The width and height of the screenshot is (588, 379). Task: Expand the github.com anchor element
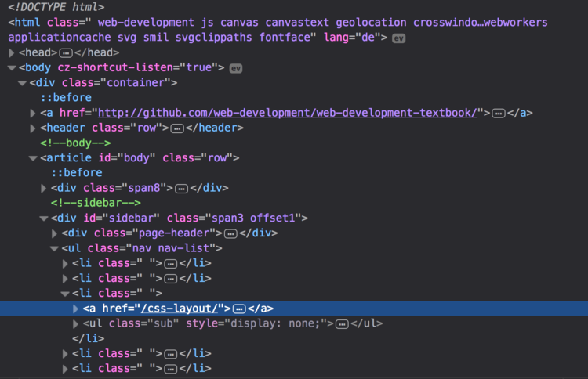[33, 113]
